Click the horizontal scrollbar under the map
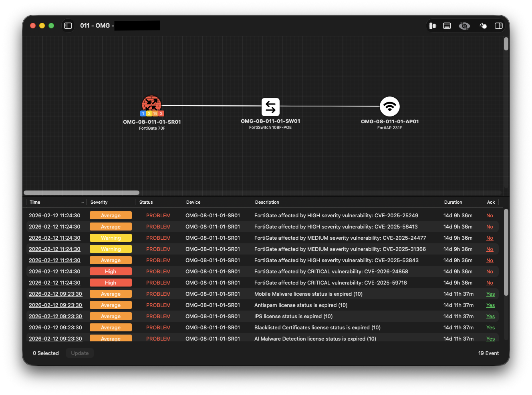The image size is (532, 395). click(82, 193)
